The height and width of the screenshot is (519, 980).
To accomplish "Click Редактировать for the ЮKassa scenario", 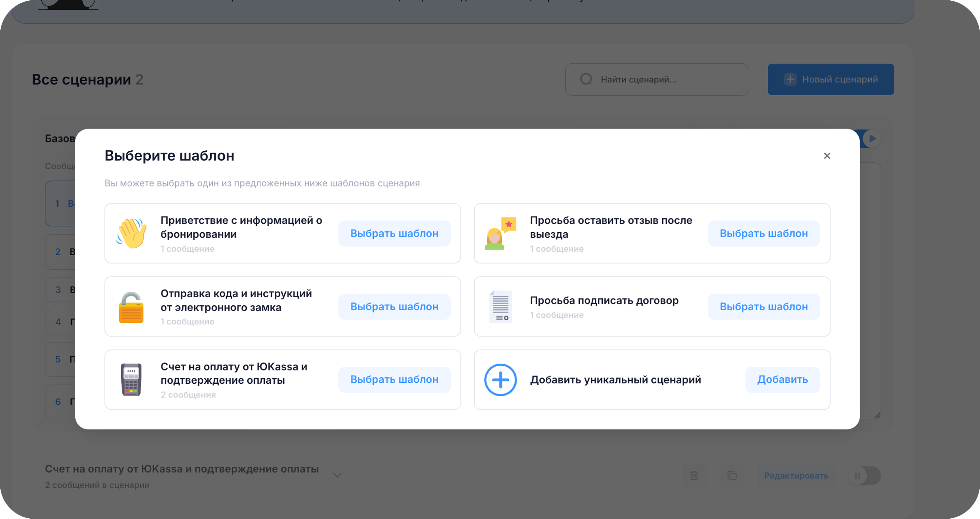I will [x=796, y=476].
